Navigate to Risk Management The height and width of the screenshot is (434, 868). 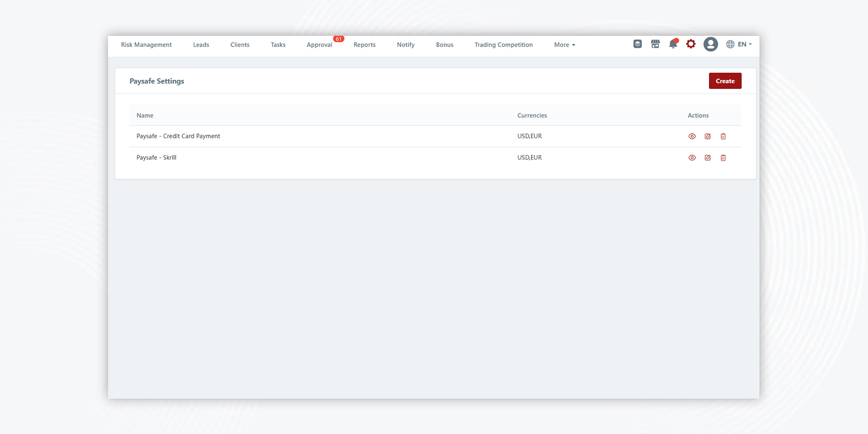(x=146, y=45)
